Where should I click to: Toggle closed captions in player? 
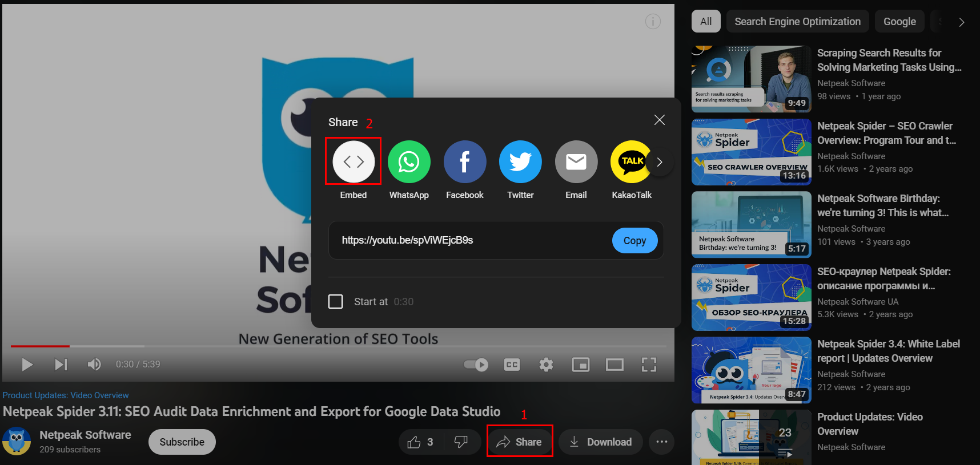click(x=512, y=365)
